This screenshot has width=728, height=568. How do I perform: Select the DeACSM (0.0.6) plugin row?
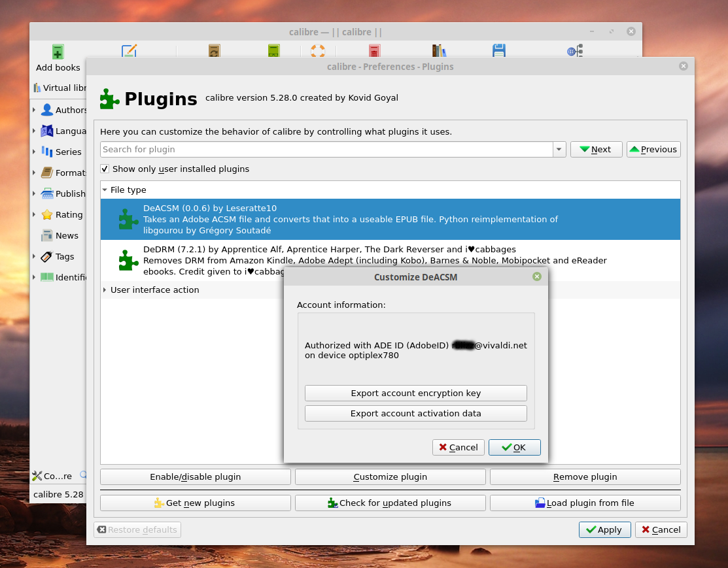(390, 220)
